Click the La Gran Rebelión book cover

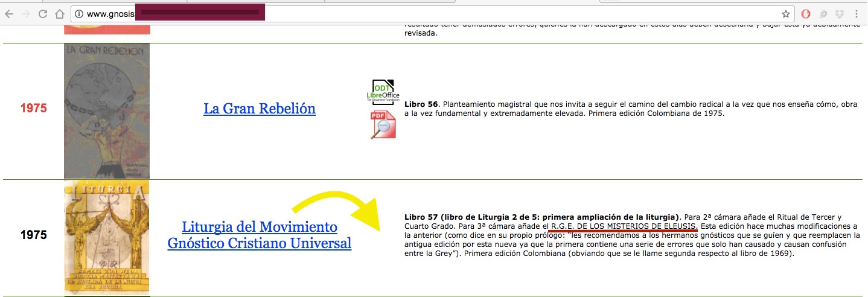click(107, 111)
